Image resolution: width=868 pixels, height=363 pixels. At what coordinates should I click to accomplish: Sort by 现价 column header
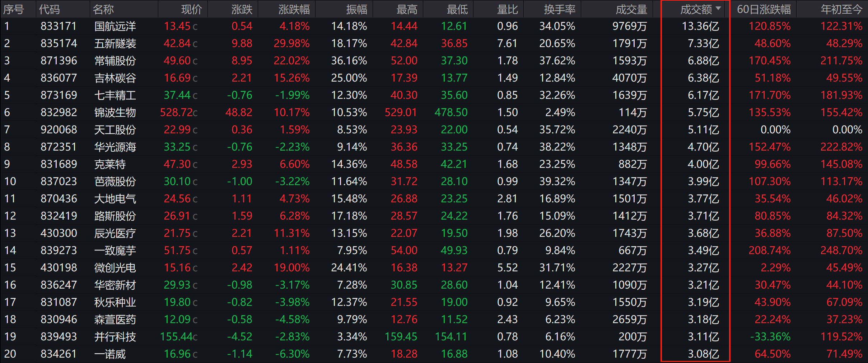tap(192, 9)
